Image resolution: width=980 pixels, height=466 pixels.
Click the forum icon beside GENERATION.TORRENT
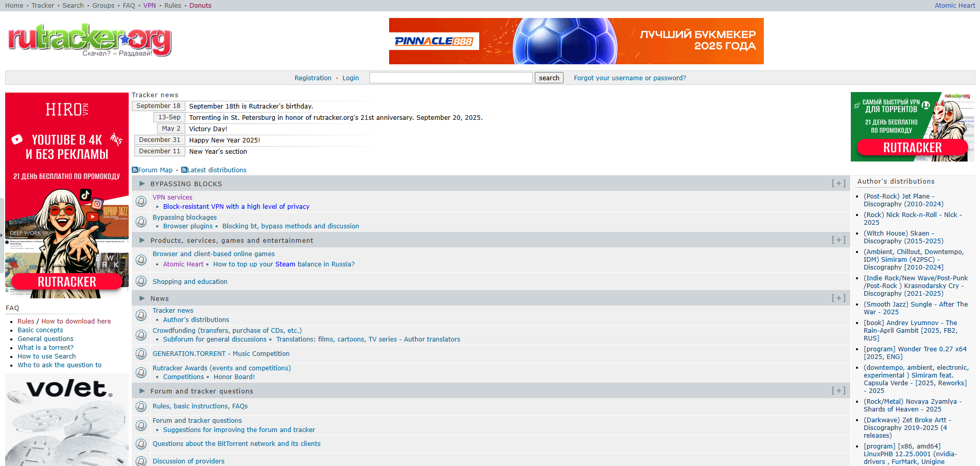pos(141,354)
